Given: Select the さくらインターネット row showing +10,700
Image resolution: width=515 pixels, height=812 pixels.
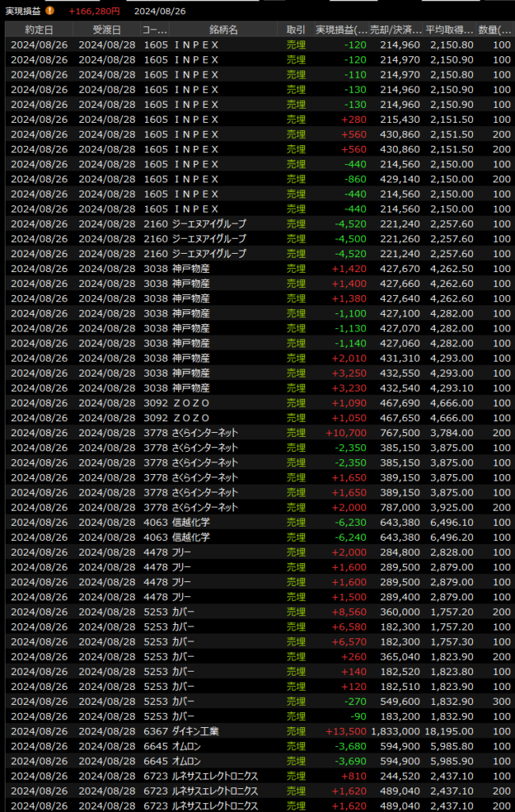Looking at the screenshot, I should [257, 433].
